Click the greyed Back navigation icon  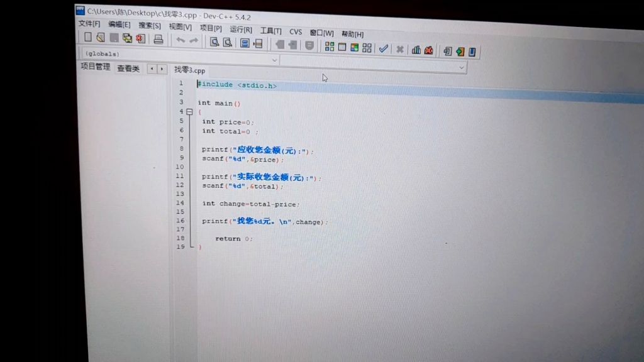pyautogui.click(x=280, y=45)
